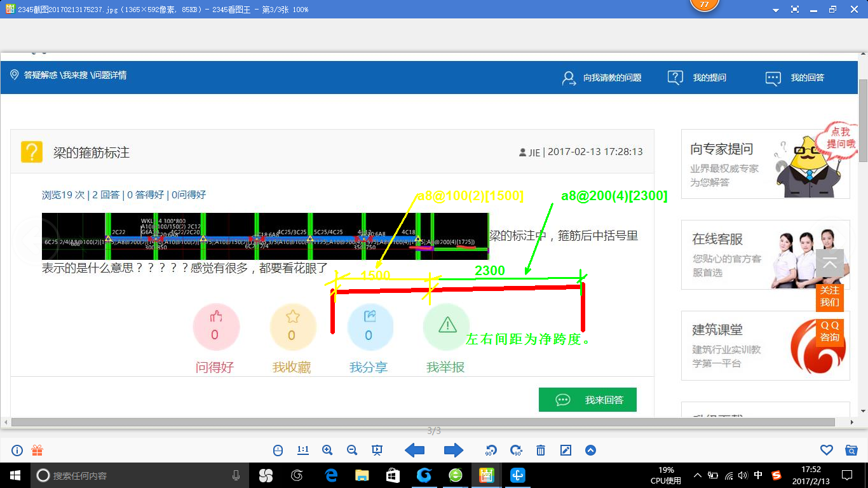Click the back-to-top arrow button
This screenshot has width=868, height=488.
point(830,263)
